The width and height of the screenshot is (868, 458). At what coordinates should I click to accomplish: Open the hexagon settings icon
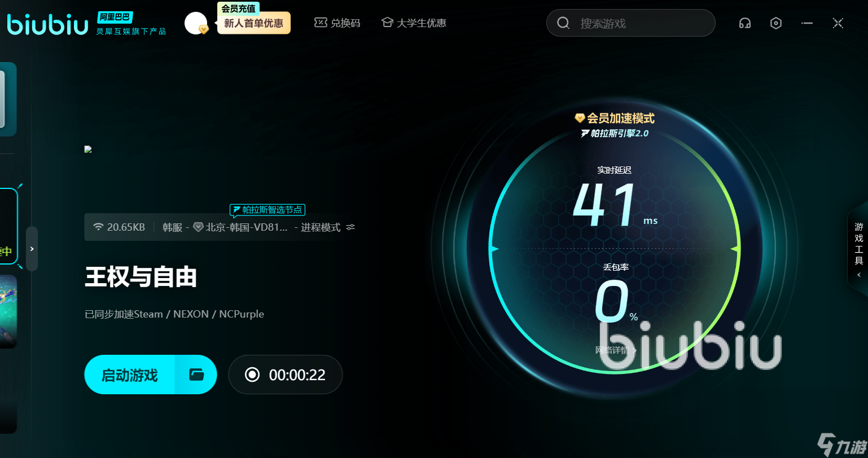[776, 23]
